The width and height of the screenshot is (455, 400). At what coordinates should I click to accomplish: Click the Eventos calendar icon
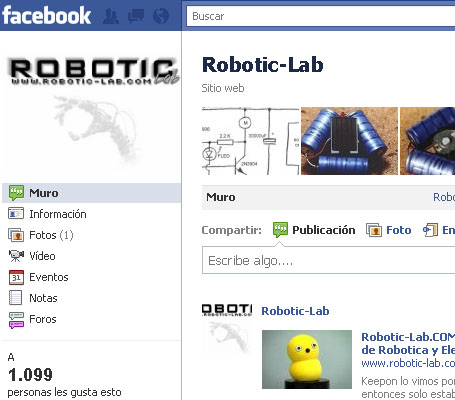pos(16,277)
